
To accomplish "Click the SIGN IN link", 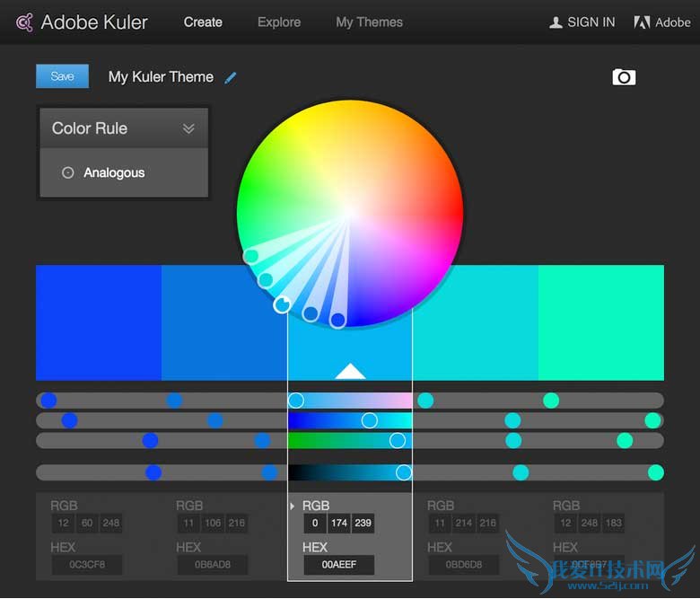I will point(591,22).
